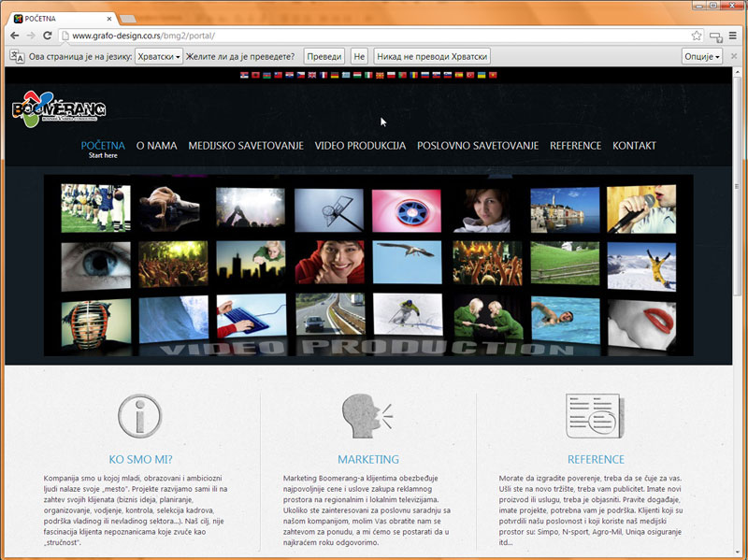This screenshot has width=748, height=560.
Task: Open the O NAMA menu item
Action: coord(156,146)
